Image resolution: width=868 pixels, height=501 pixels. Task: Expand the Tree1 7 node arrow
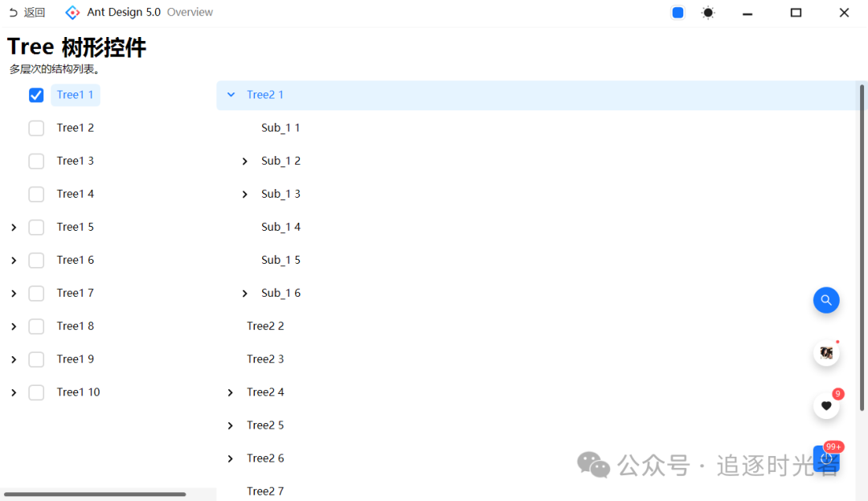tap(14, 294)
